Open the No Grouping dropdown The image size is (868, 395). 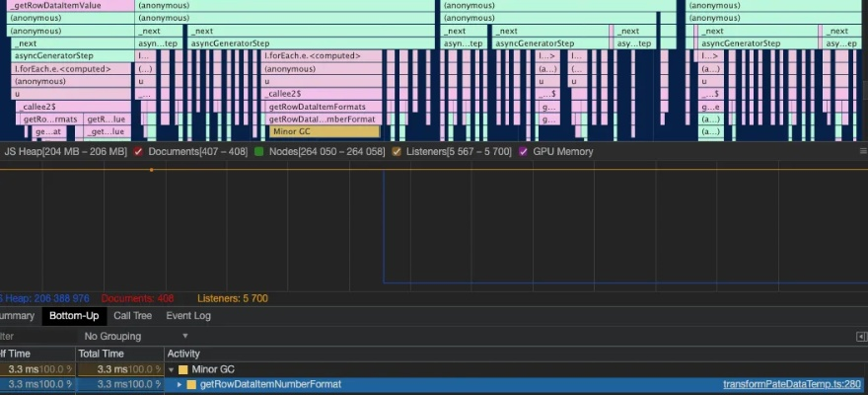click(136, 337)
